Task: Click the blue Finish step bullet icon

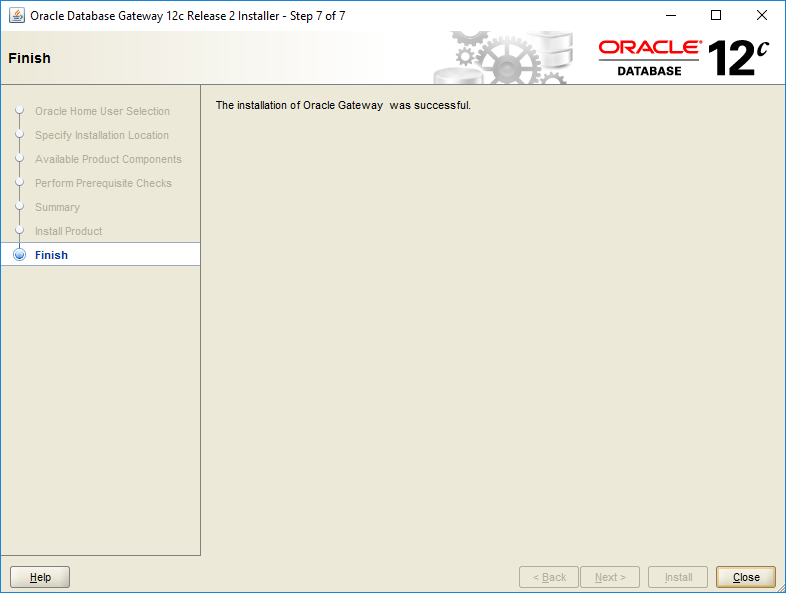Action: tap(20, 255)
